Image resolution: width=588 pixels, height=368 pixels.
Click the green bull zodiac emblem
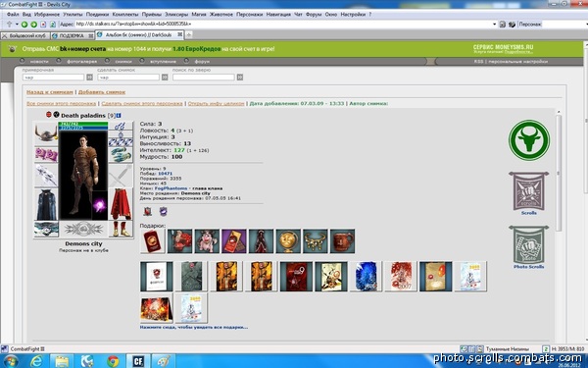(529, 140)
